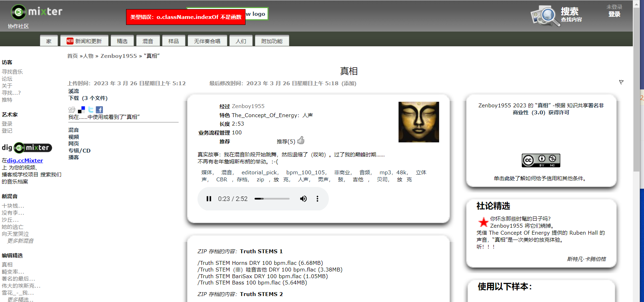
Task: Switch to the 无伴奏合唱 tab
Action: coord(207,41)
